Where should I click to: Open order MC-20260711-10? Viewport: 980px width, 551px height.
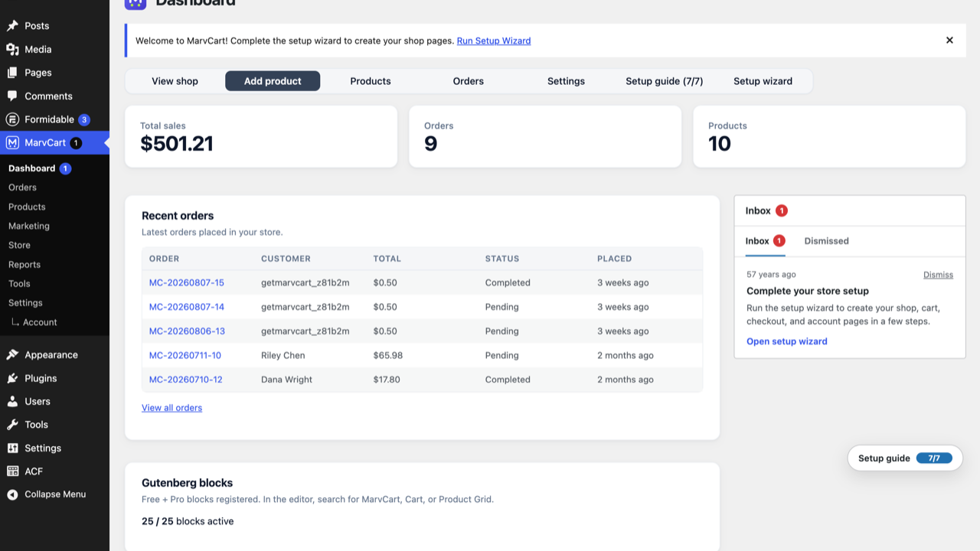(x=185, y=356)
